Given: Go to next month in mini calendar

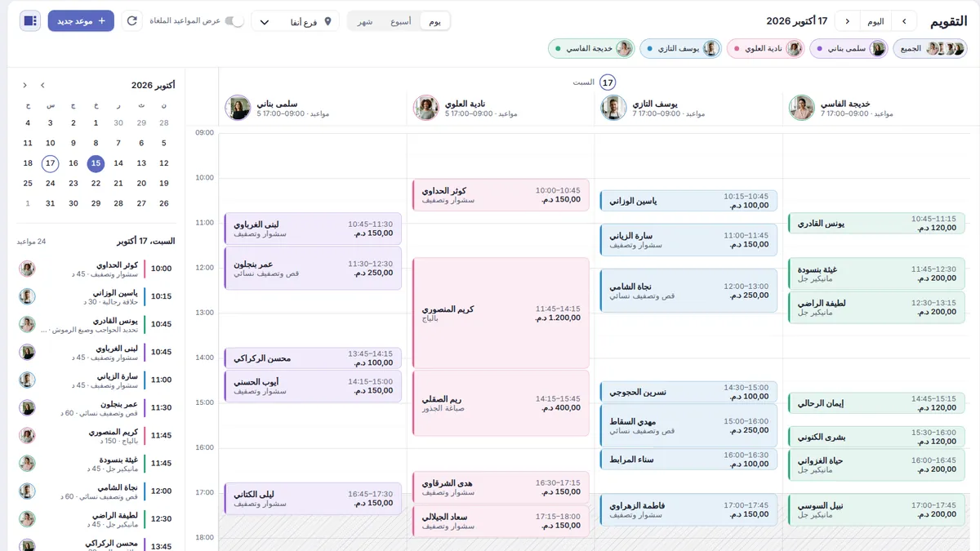Looking at the screenshot, I should click(x=24, y=85).
